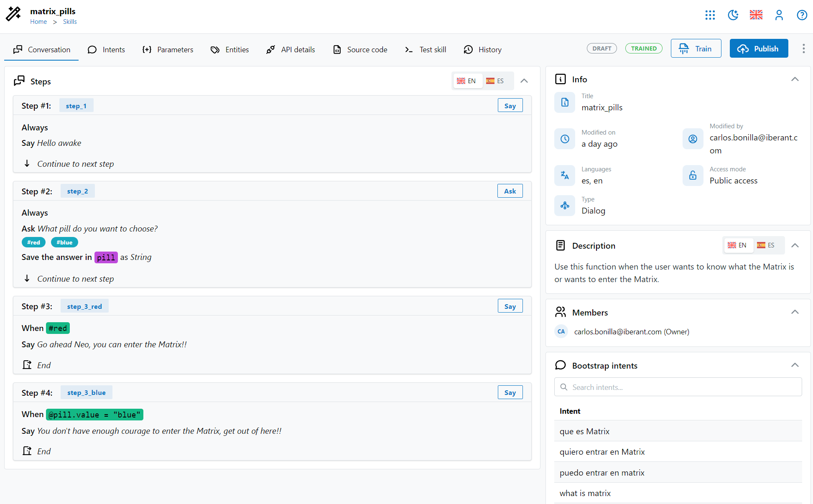
Task: Collapse the Members panel
Action: pos(795,312)
